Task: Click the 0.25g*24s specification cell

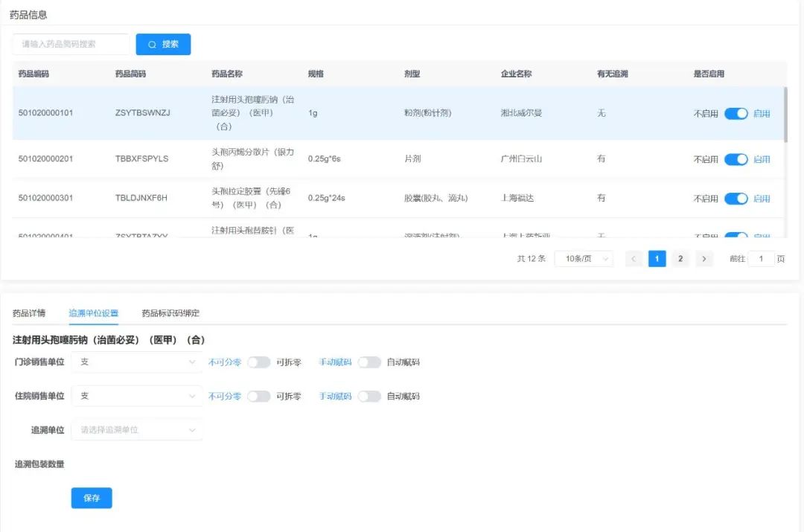Action: (327, 198)
